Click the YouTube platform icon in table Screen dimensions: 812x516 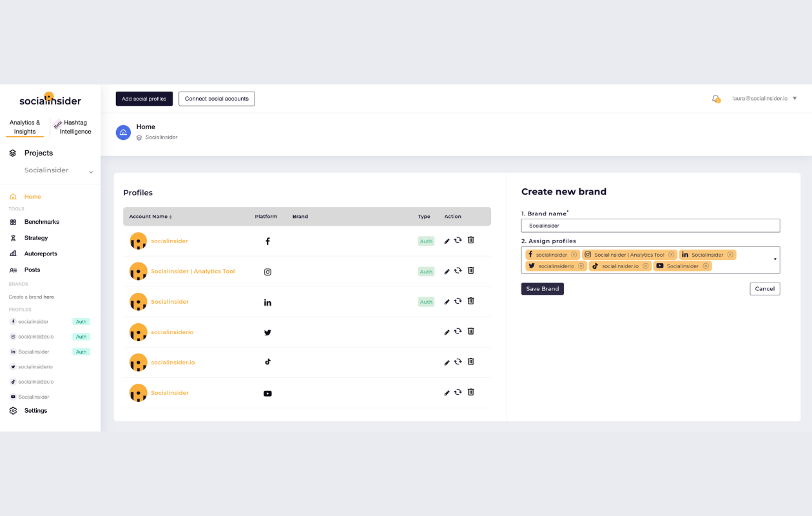[267, 393]
